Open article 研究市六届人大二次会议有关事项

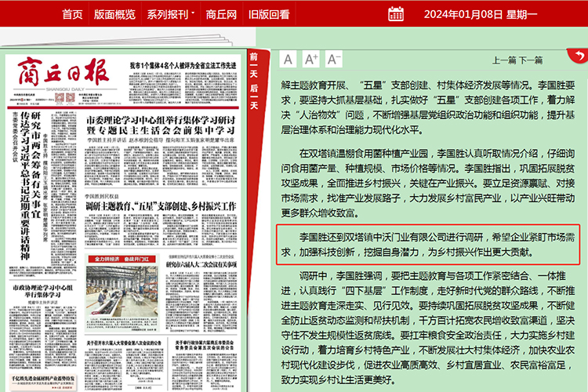201,264
